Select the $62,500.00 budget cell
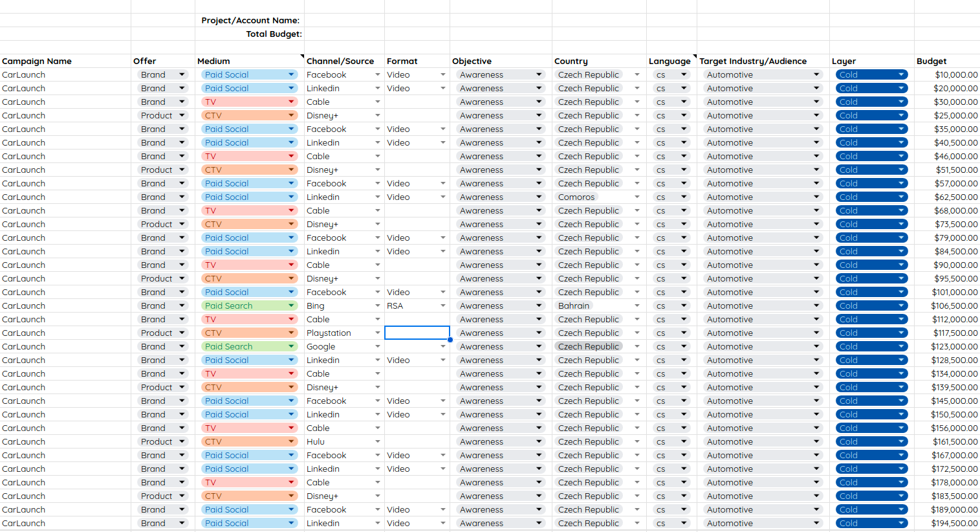 [947, 197]
